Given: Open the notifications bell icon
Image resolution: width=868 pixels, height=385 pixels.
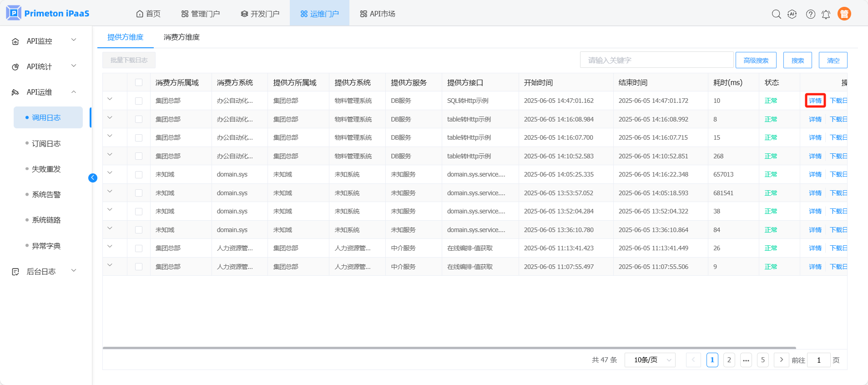Looking at the screenshot, I should click(x=826, y=14).
